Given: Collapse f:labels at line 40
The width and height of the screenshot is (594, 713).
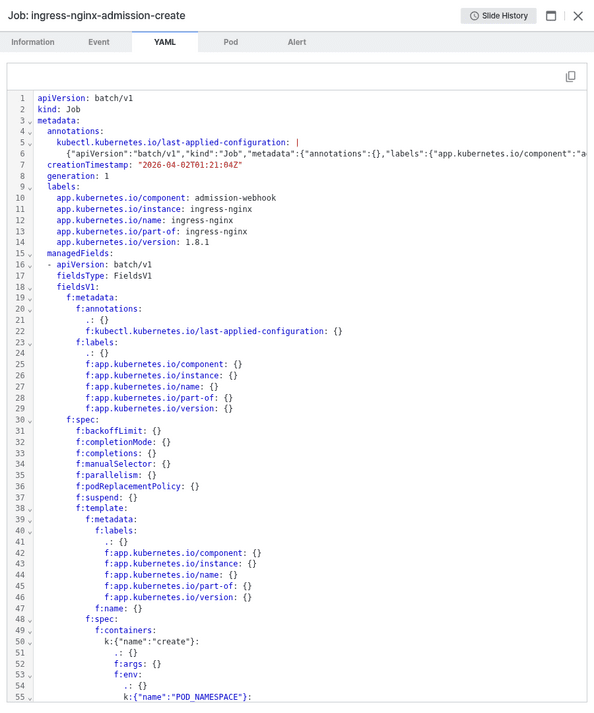Looking at the screenshot, I should (x=30, y=532).
